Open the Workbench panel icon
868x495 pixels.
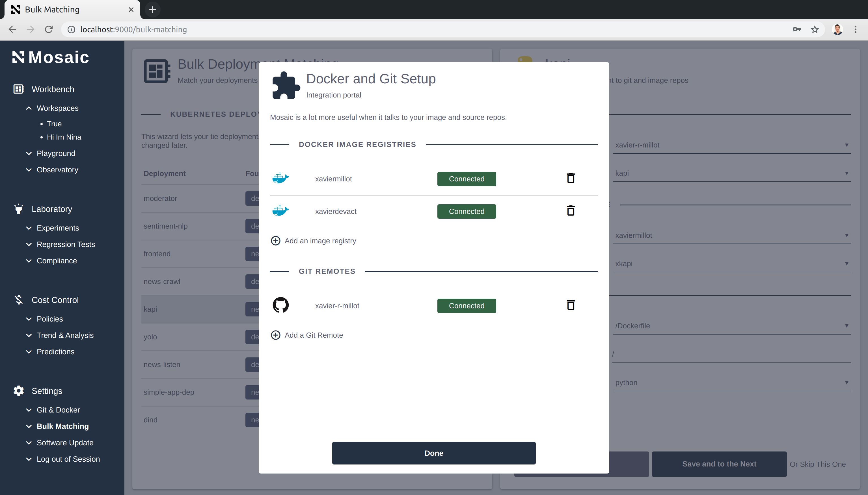18,89
